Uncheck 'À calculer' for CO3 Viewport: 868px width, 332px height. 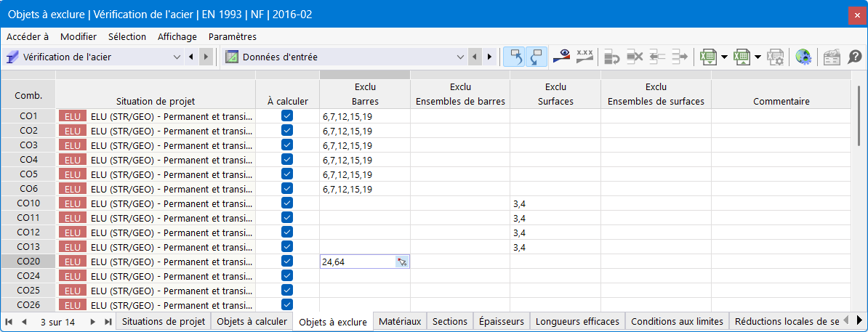pyautogui.click(x=286, y=145)
